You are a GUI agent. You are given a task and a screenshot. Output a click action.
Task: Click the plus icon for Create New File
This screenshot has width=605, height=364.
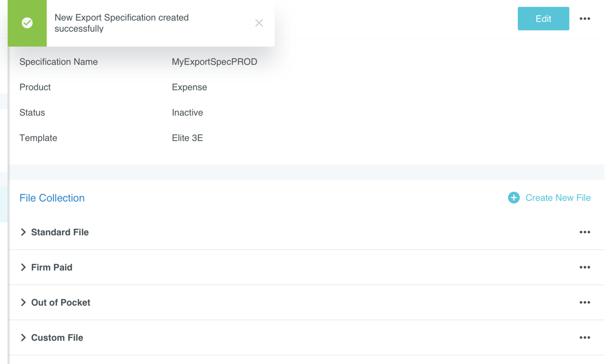514,198
